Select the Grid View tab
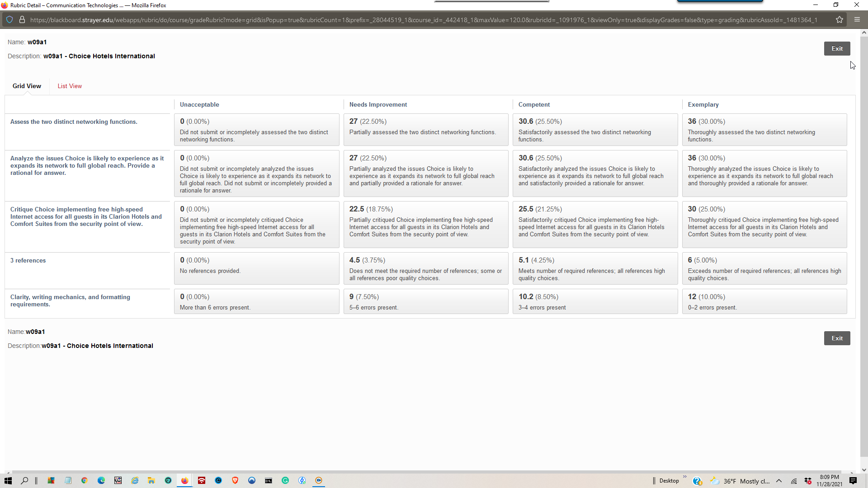Screen dimensions: 868x488 (x=27, y=86)
